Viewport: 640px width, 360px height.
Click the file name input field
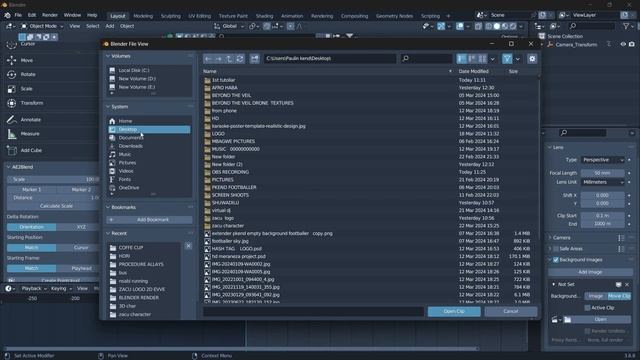tap(314, 311)
